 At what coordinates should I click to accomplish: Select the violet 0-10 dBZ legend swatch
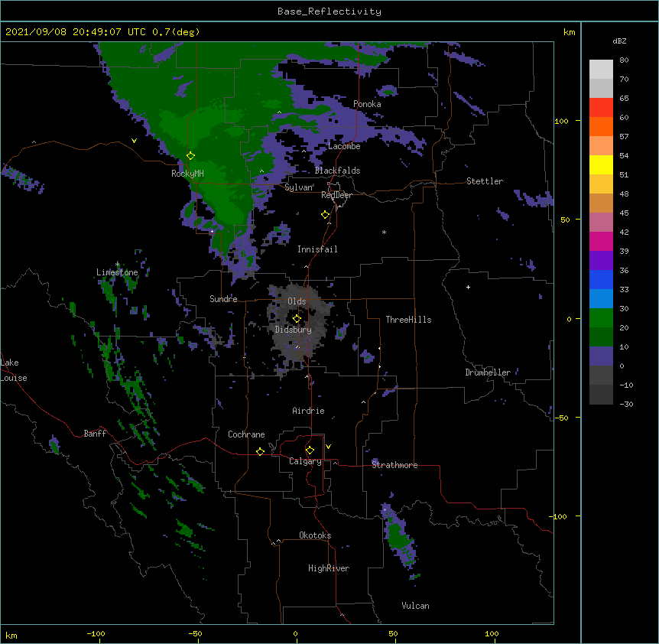pos(601,356)
